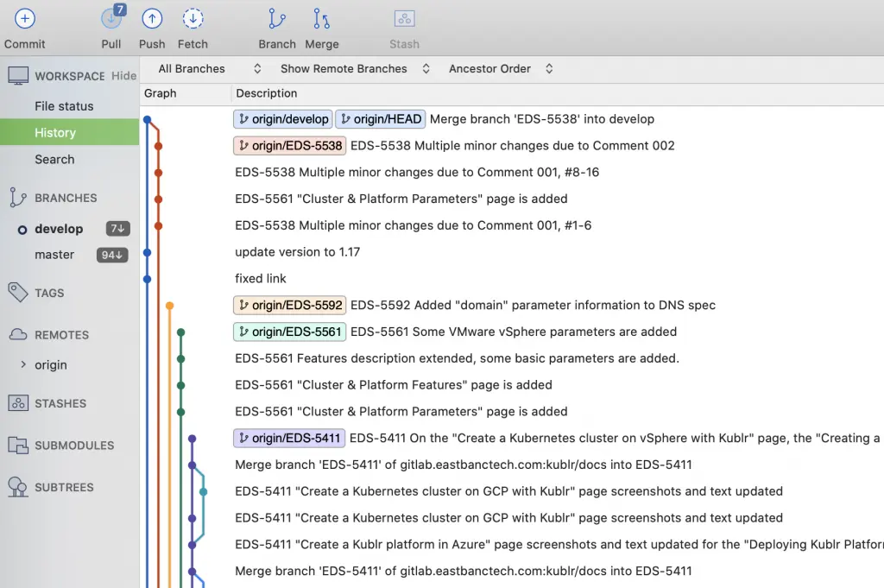Click the origin/EDS-5592 branch label
884x588 pixels.
pos(290,305)
